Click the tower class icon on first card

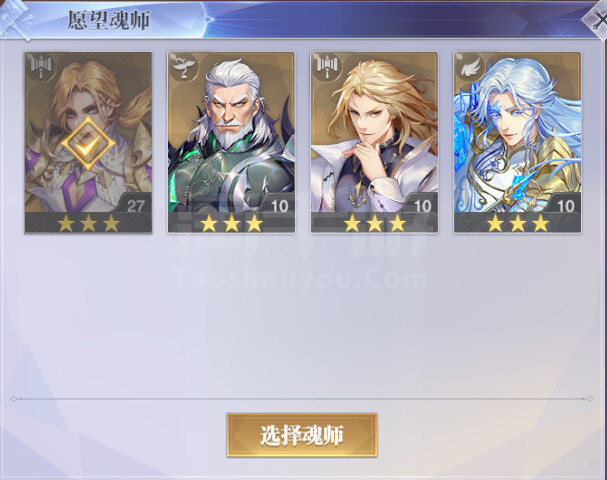click(x=41, y=66)
